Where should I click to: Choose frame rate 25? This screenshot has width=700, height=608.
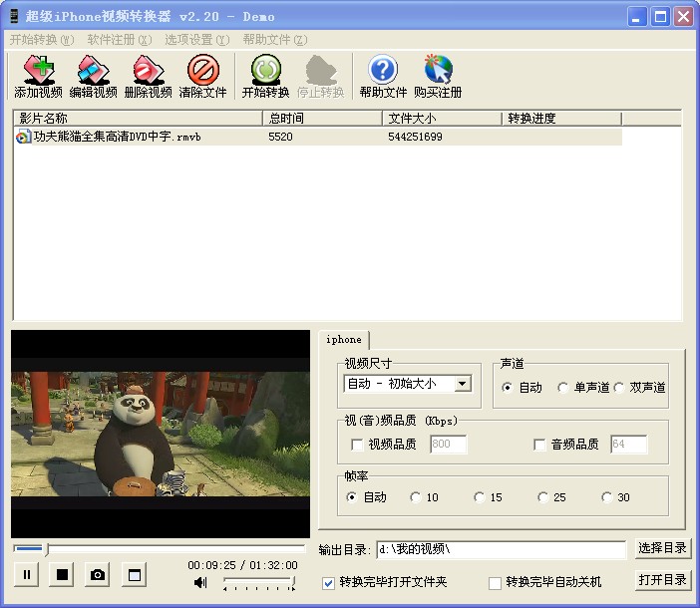542,497
